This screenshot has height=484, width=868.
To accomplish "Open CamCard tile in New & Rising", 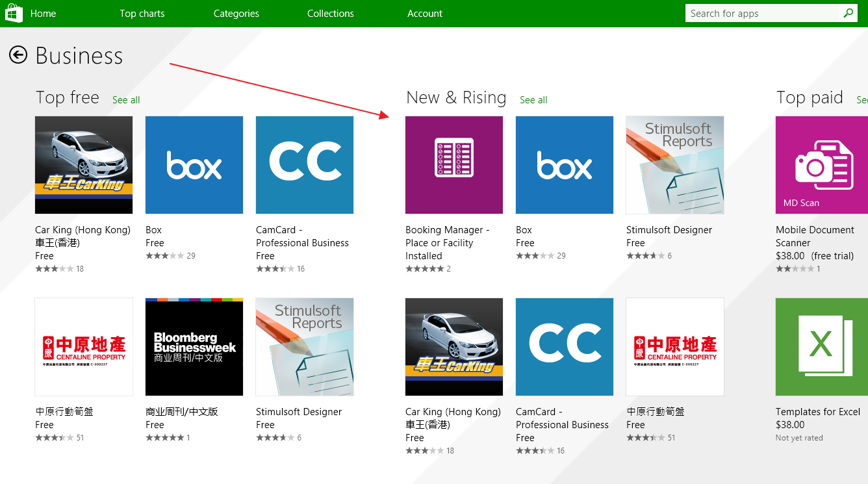I will [565, 347].
